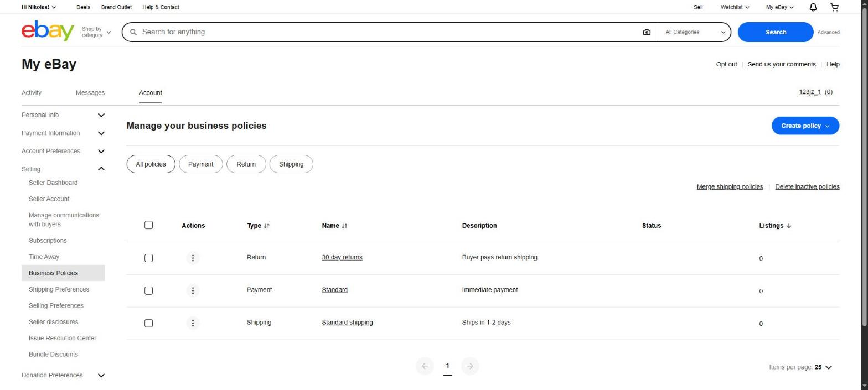Click Delete inactive policies link

pos(807,187)
